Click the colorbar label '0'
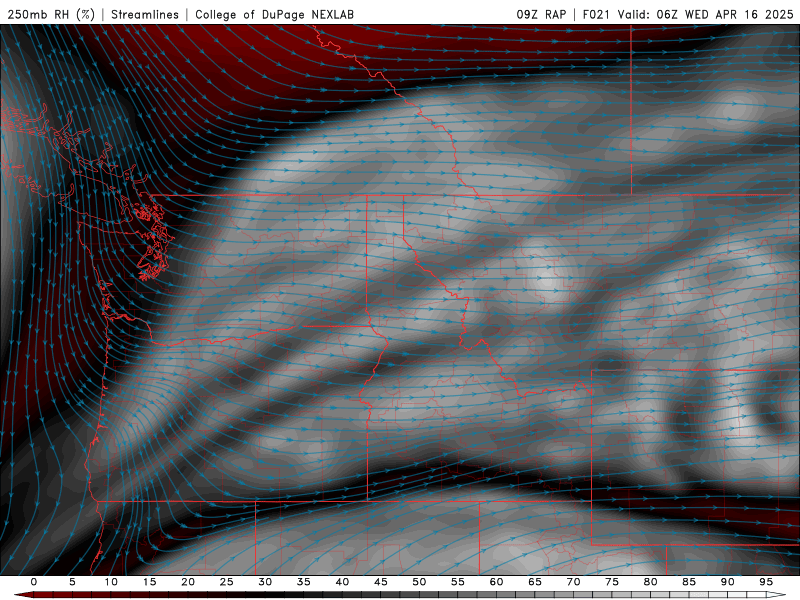 [x=34, y=582]
